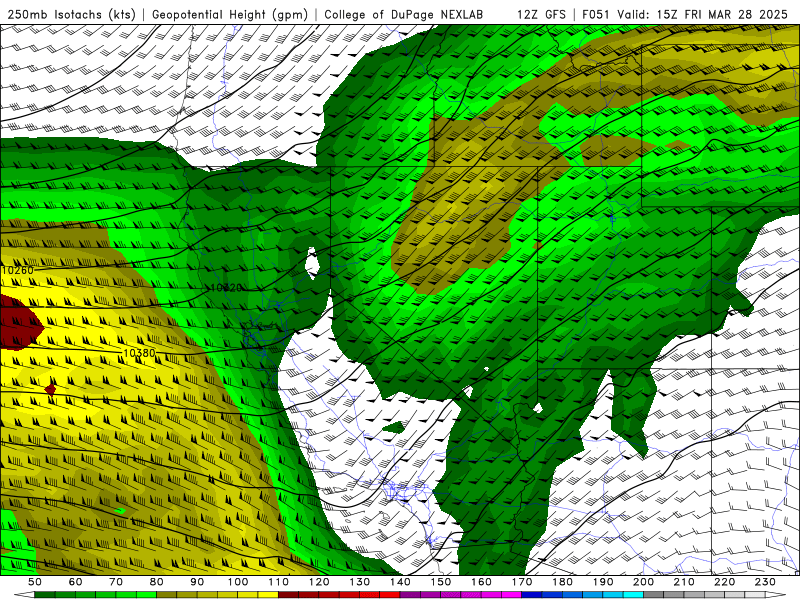Viewport: 800px width, 600px height.
Task: Click the oval white hole inside the green area
Action: click(312, 263)
